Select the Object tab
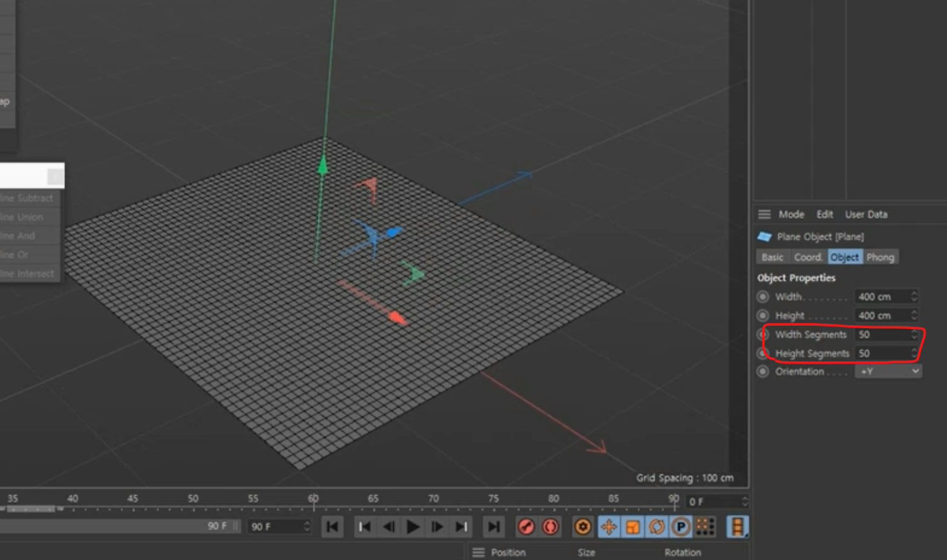The height and width of the screenshot is (560, 947). (x=845, y=257)
